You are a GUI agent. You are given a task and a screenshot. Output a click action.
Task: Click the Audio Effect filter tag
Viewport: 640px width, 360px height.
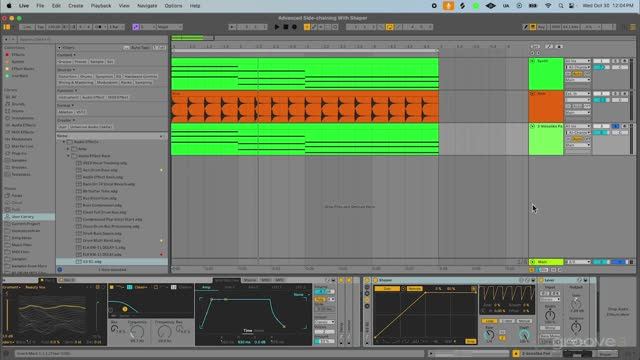(x=93, y=98)
